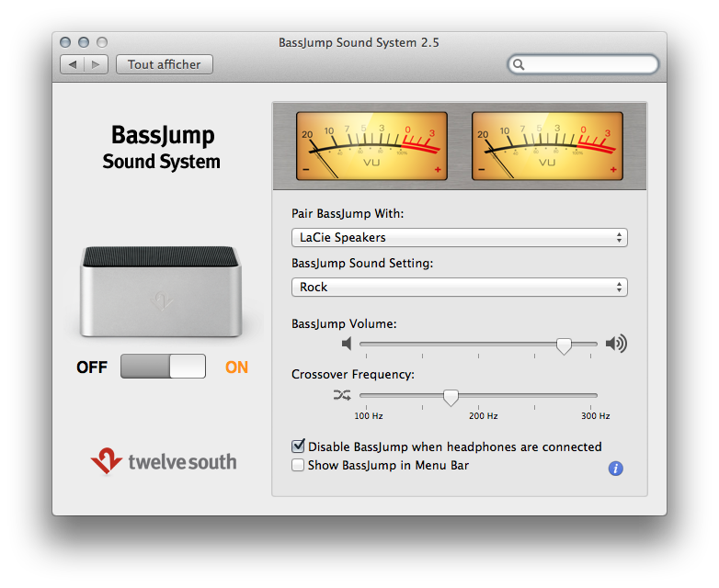
Task: Click the forward navigation arrow
Action: (x=96, y=64)
